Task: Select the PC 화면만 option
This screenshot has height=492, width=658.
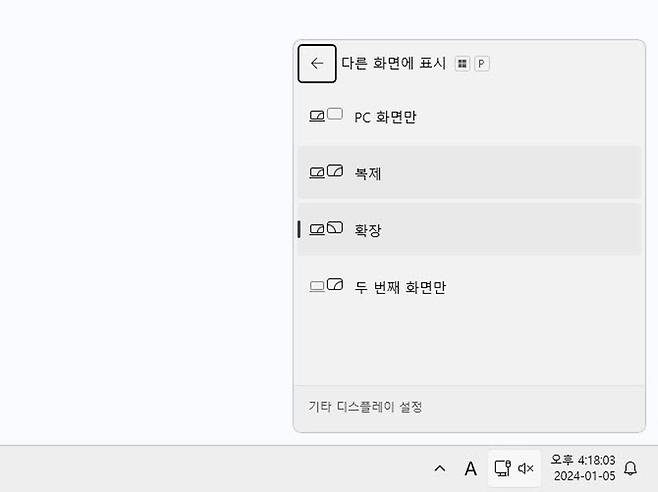Action: 385,117
